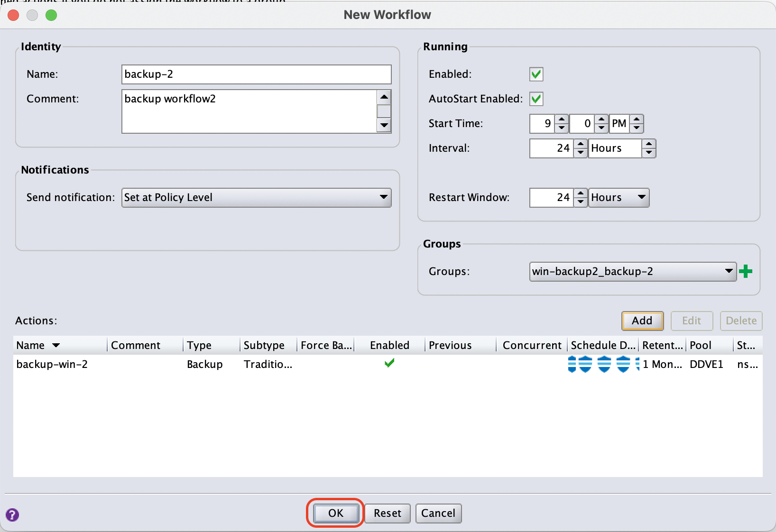776x532 pixels.
Task: Click the Retent... column header
Action: (x=663, y=345)
